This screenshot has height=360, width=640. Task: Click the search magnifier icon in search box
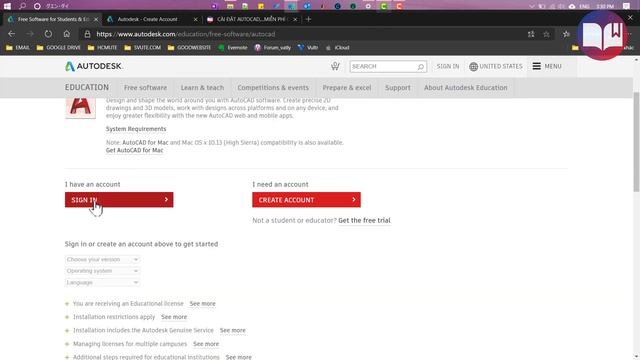click(421, 67)
